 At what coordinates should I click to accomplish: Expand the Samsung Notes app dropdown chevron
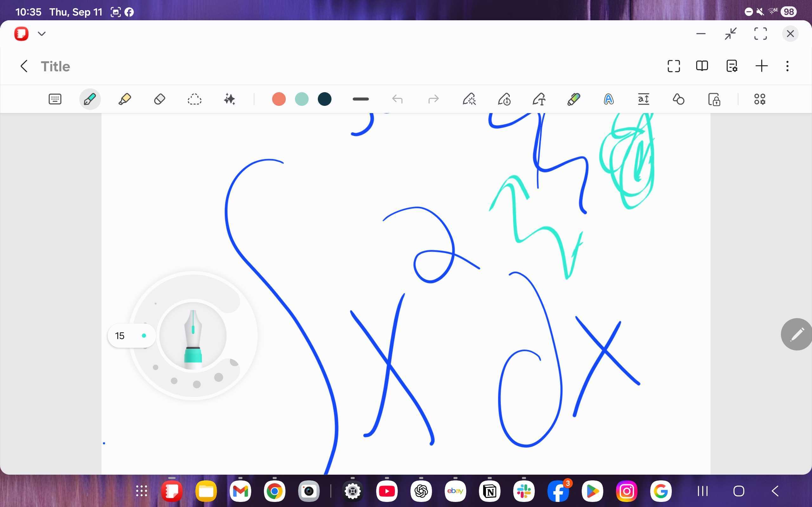coord(42,34)
